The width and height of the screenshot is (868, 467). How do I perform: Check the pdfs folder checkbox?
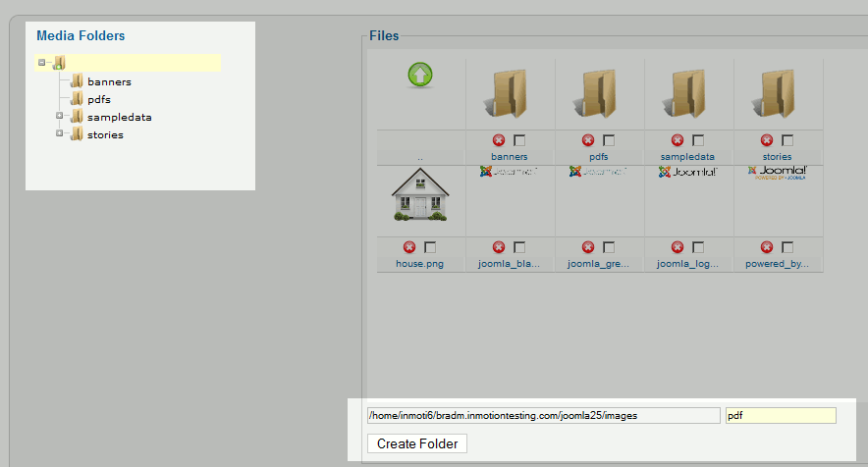(609, 140)
